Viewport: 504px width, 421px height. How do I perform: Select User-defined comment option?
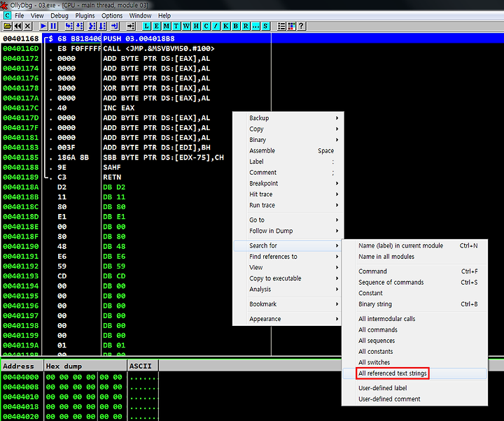tap(414, 399)
